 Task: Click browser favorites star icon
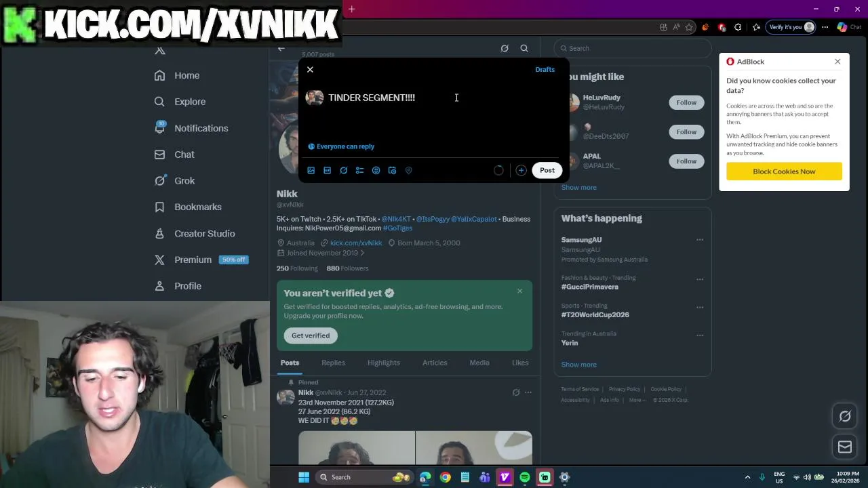(689, 27)
